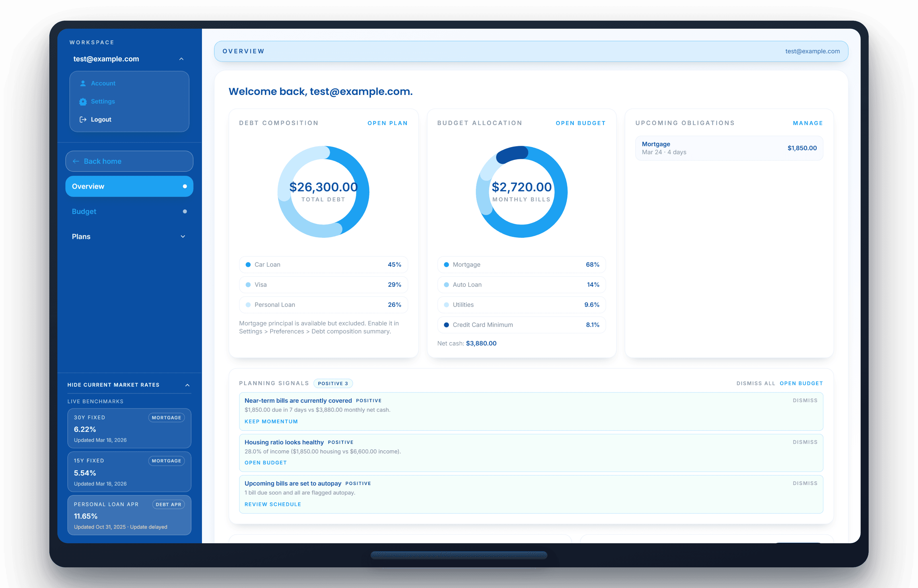Select the Mortgage upcoming obligation row
Viewport: 918px width, 588px height.
tap(729, 148)
